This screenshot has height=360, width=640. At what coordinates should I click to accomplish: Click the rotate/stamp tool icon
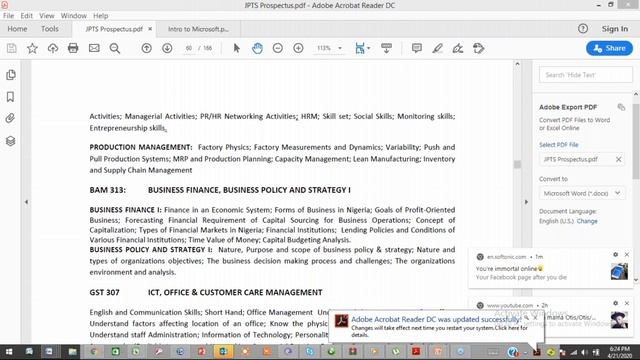(x=479, y=48)
